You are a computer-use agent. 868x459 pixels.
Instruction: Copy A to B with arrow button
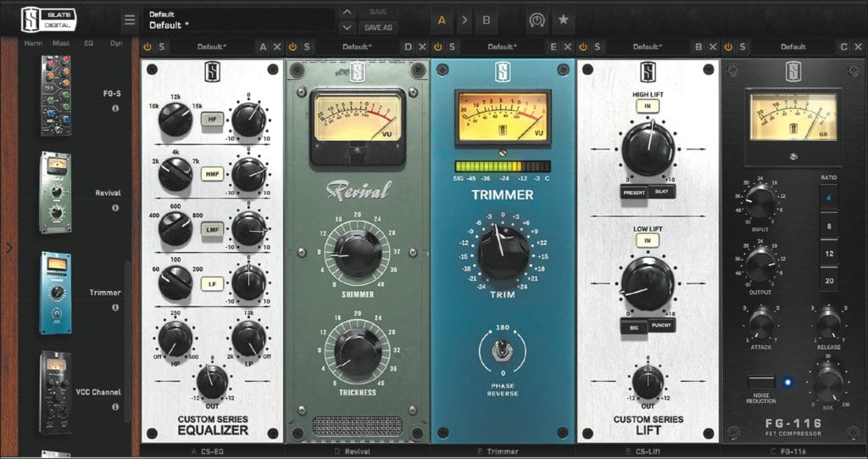click(x=464, y=20)
